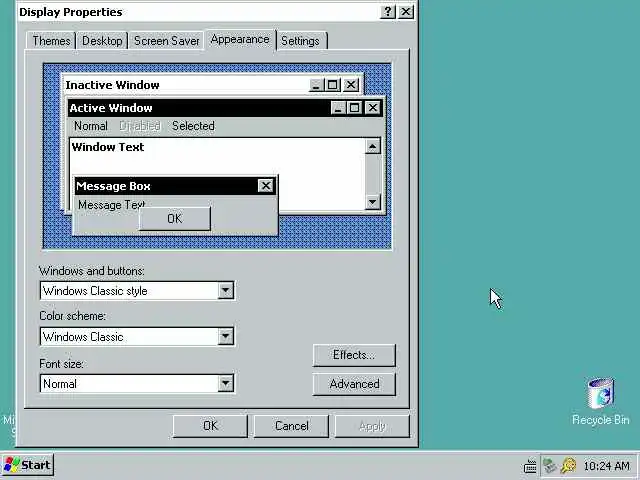Click the Message Text label in preview
The height and width of the screenshot is (480, 640).
coord(112,204)
